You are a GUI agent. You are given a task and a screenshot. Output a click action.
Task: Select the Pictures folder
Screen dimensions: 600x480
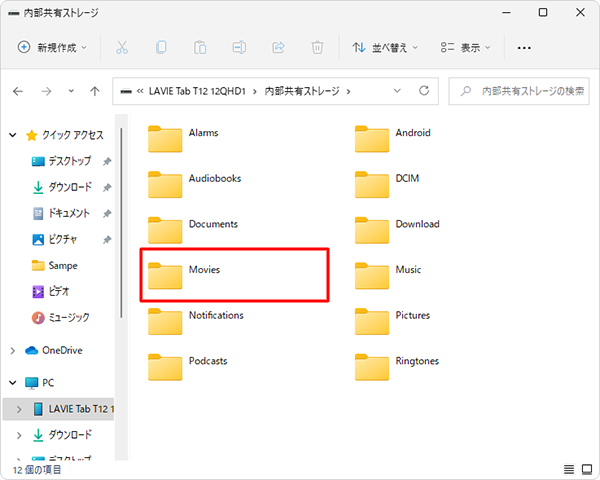392,321
